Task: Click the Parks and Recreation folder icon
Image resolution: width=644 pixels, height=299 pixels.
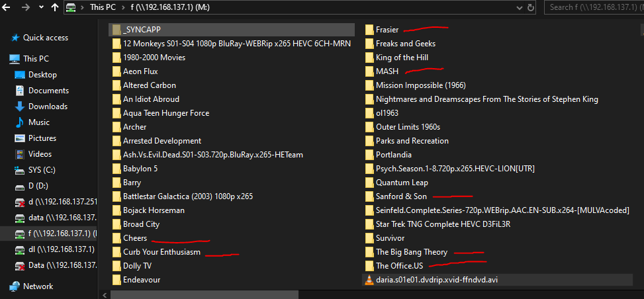Action: click(369, 141)
